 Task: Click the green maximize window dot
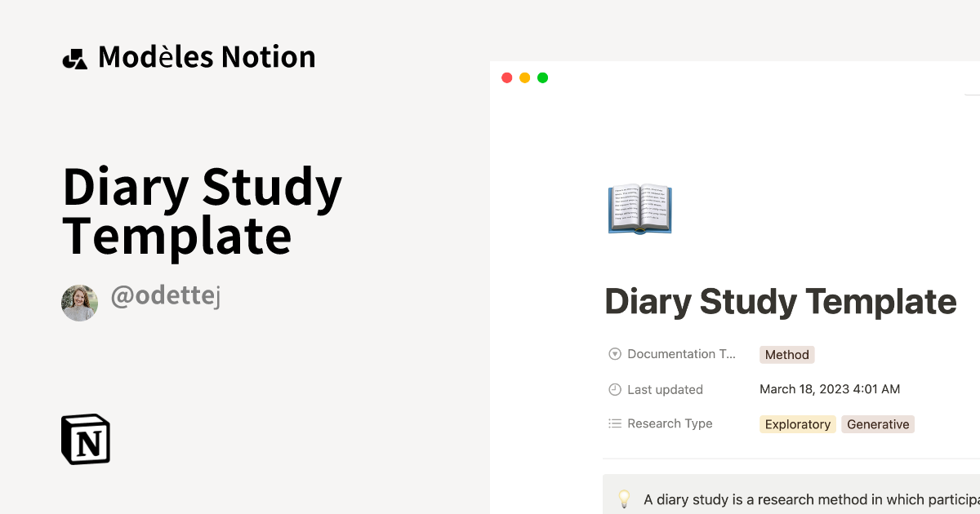point(543,78)
